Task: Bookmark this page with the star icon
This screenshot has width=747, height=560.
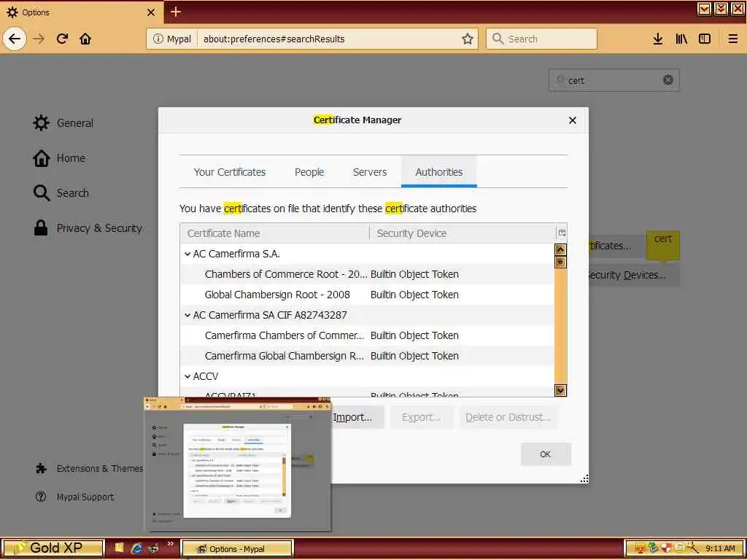Action: tap(468, 39)
